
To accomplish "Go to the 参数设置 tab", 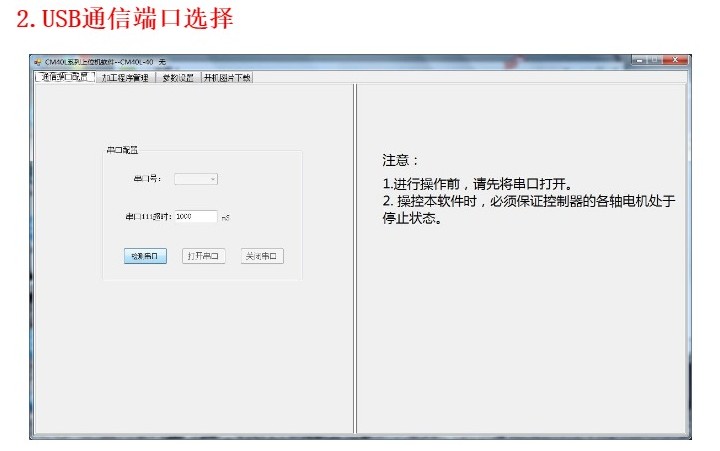I will [178, 77].
